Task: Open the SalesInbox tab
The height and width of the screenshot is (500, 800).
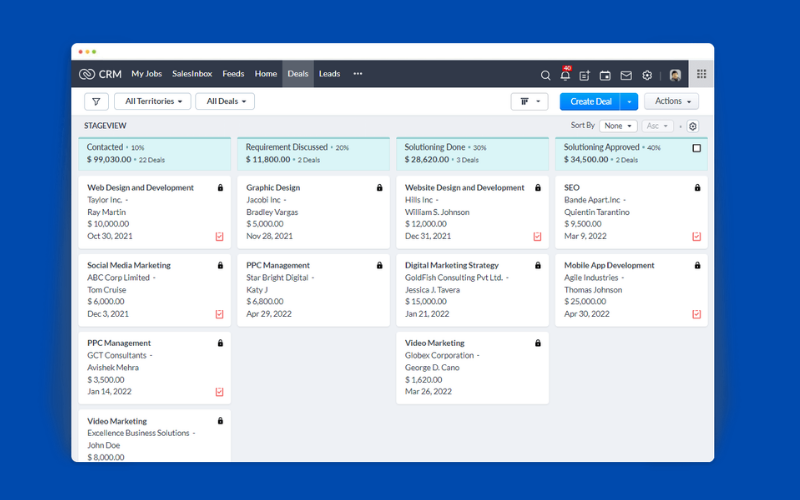Action: (x=192, y=74)
